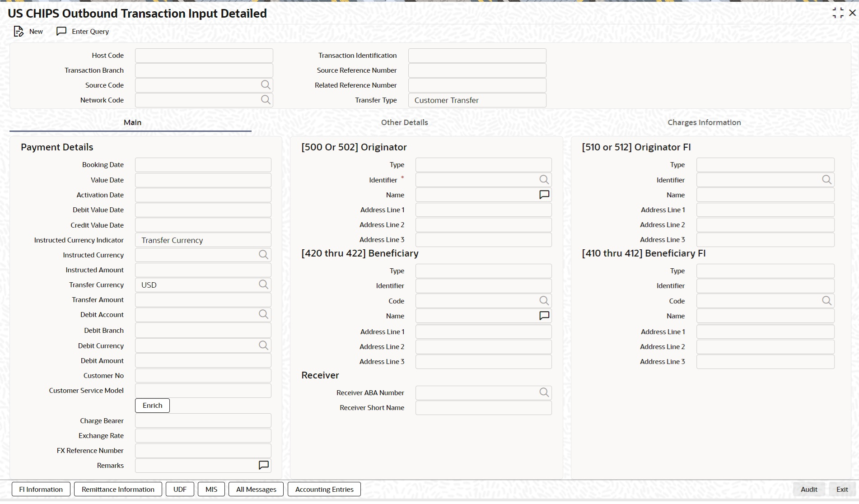
Task: Open the Transfer Type dropdown
Action: coord(477,100)
